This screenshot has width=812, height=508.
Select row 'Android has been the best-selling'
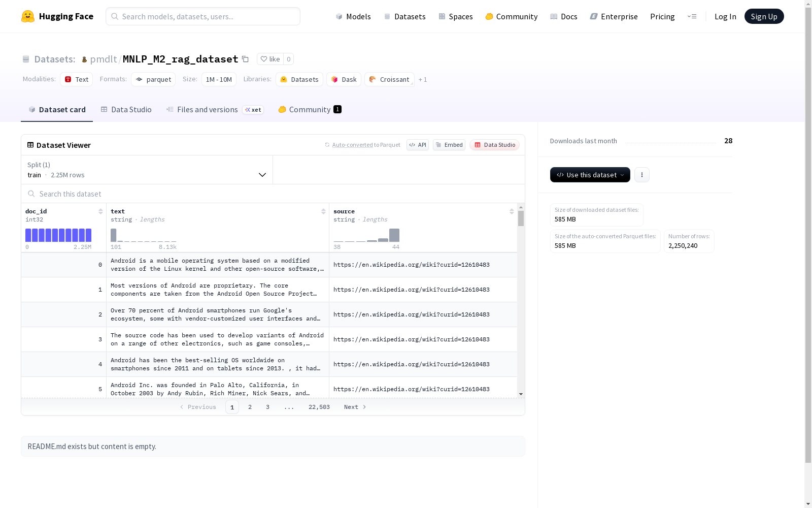click(269, 364)
